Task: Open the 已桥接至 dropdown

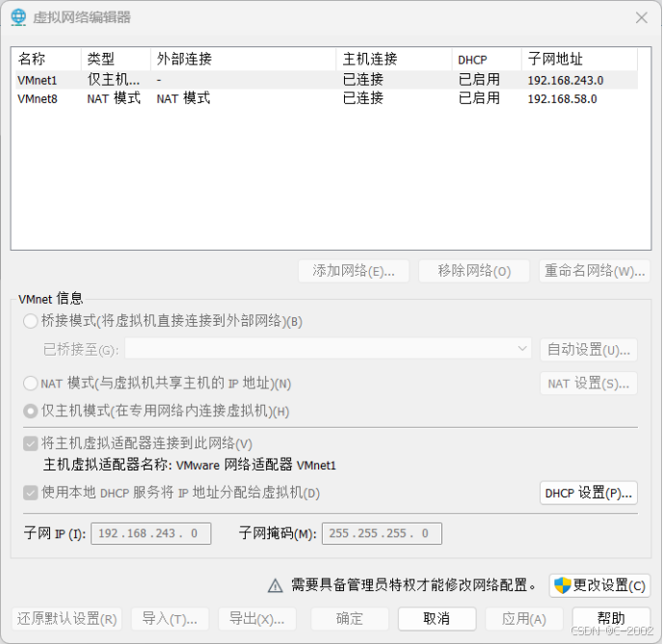Action: (x=328, y=349)
